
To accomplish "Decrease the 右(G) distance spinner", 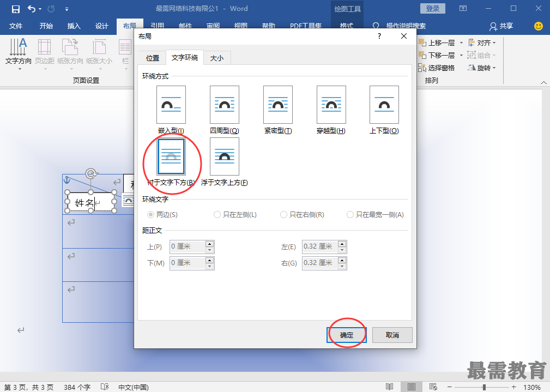I will 342,266.
